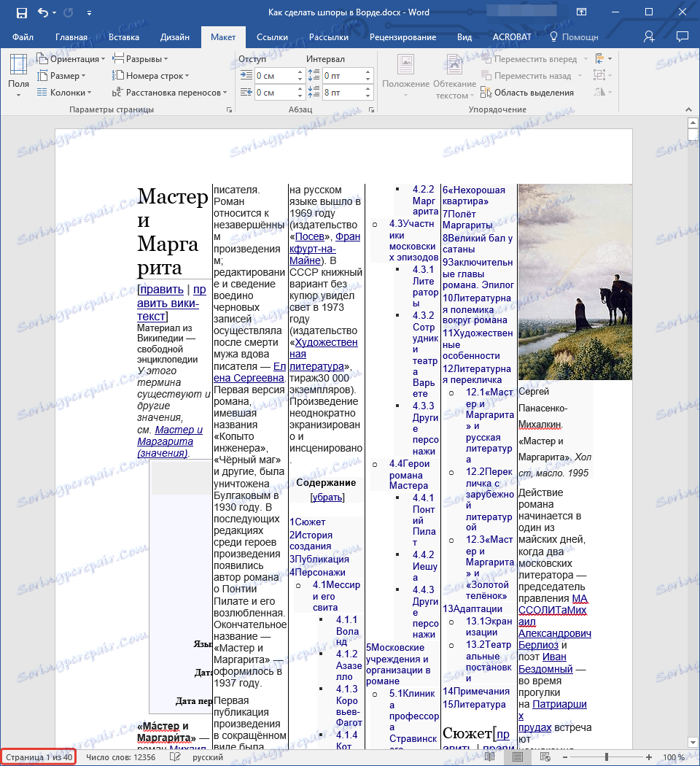Click the Обтекание текстом wrap button
This screenshot has width=700, height=766.
click(454, 77)
